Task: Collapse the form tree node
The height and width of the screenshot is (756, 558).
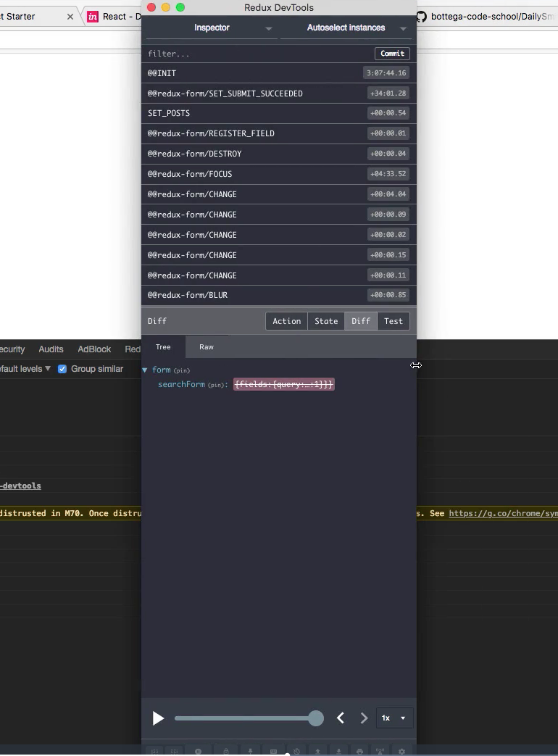Action: point(144,370)
